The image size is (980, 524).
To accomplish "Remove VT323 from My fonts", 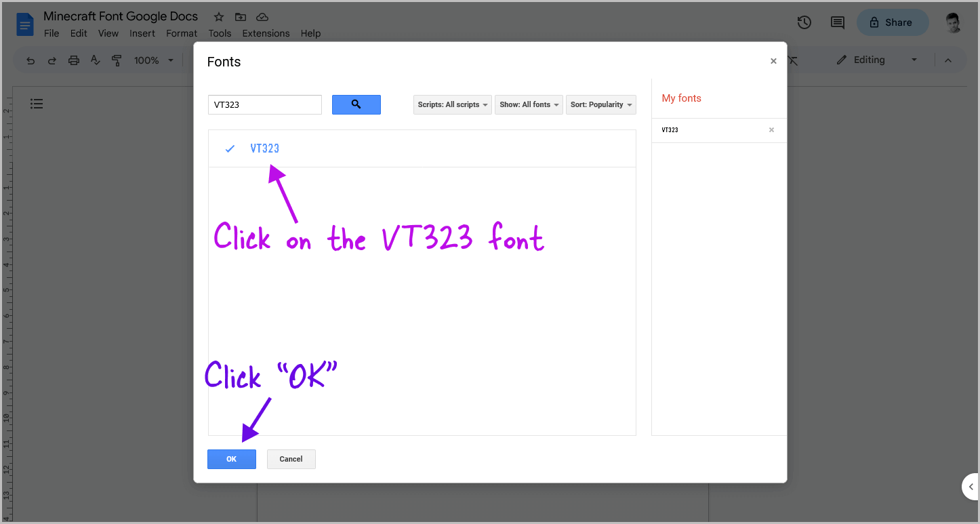I will point(771,130).
